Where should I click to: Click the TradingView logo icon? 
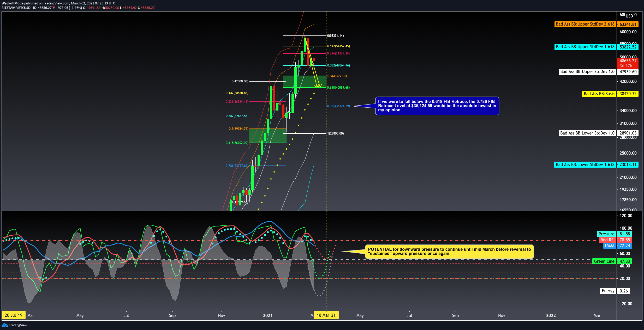click(5, 325)
